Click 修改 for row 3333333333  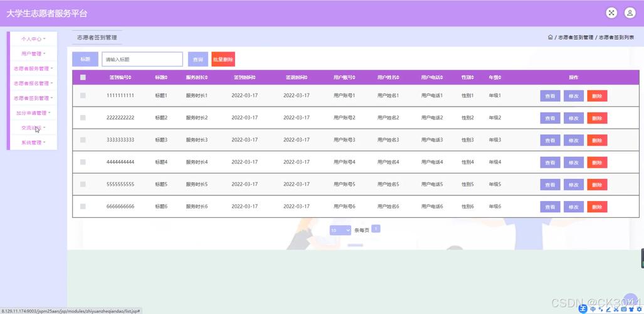point(574,140)
